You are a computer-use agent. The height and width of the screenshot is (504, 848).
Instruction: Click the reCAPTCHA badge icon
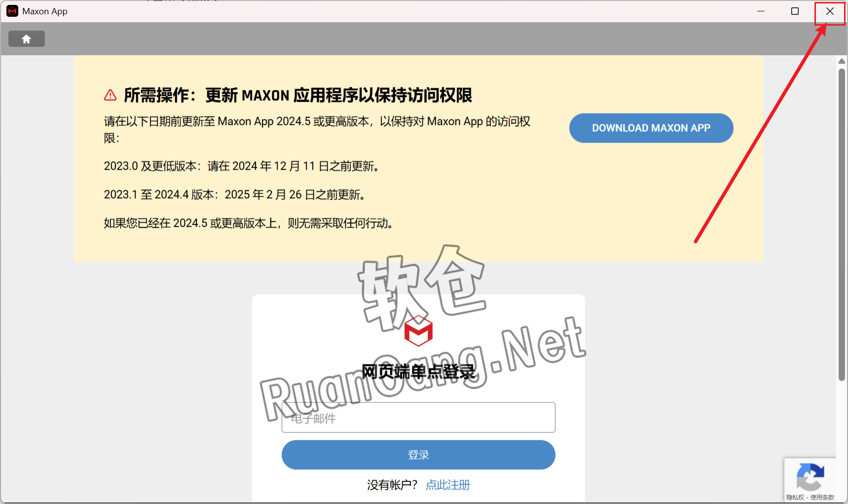pyautogui.click(x=810, y=477)
